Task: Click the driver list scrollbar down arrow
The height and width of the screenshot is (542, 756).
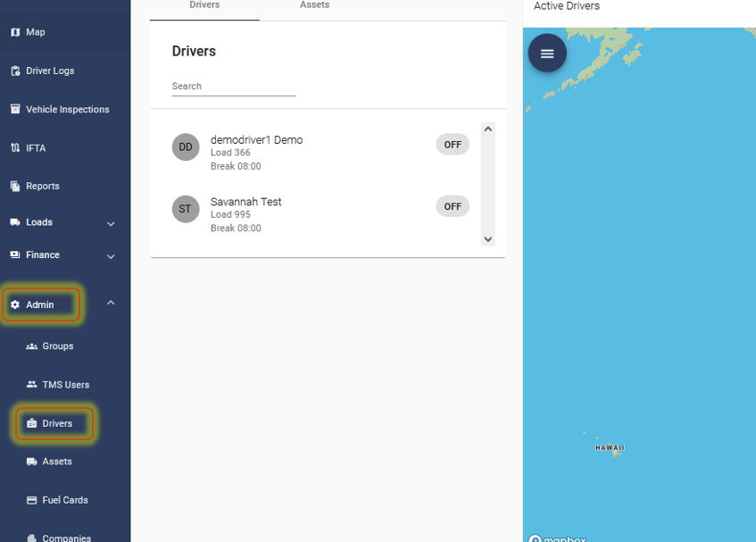Action: point(487,238)
